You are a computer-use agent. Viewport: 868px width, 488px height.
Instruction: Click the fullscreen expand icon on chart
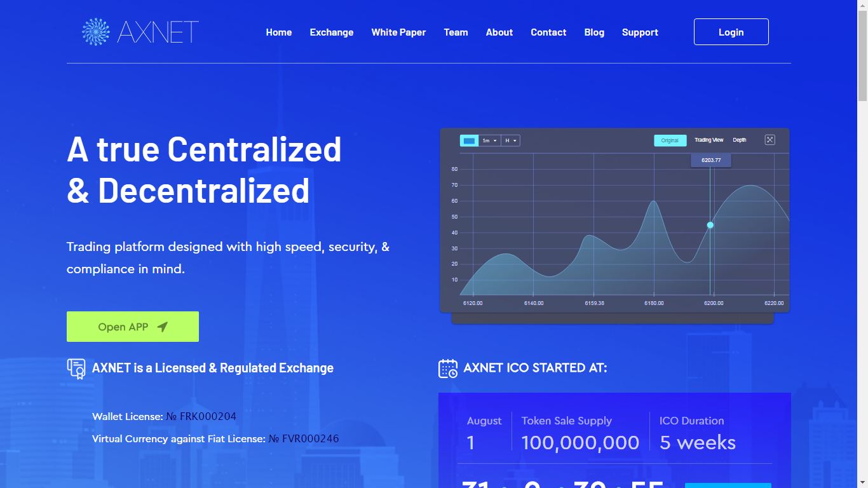click(x=770, y=140)
